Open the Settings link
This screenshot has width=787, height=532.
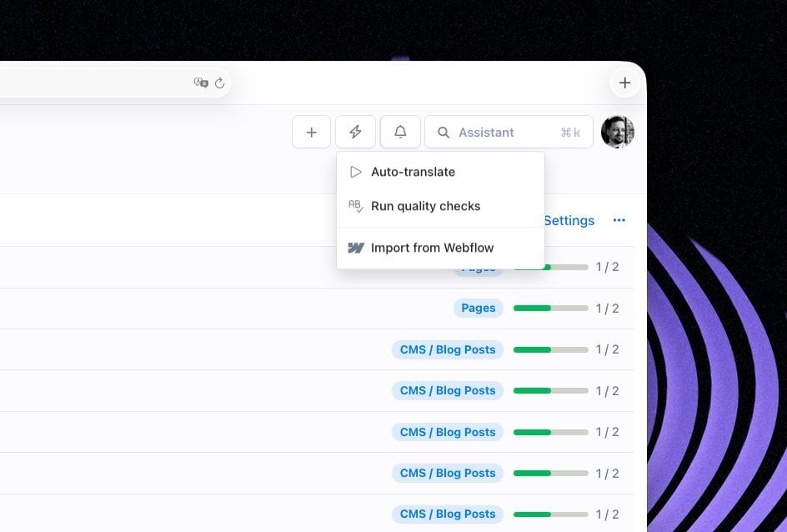click(x=569, y=220)
